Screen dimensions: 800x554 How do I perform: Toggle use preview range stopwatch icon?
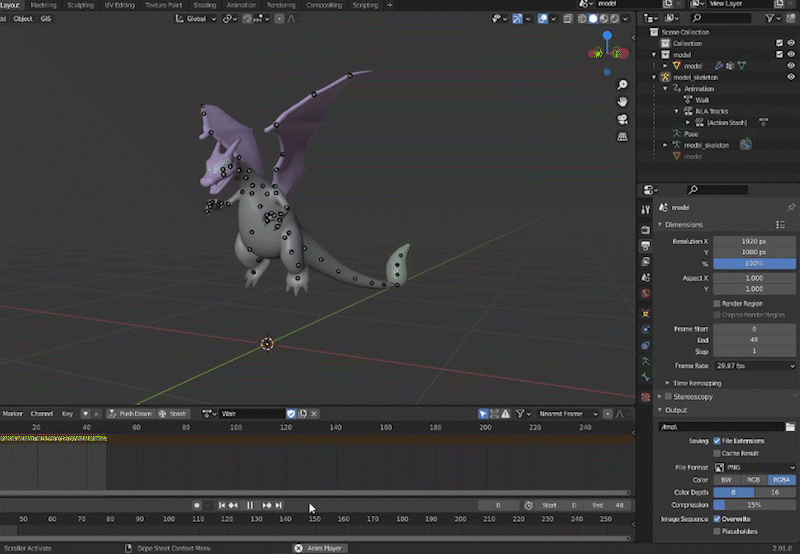point(529,505)
